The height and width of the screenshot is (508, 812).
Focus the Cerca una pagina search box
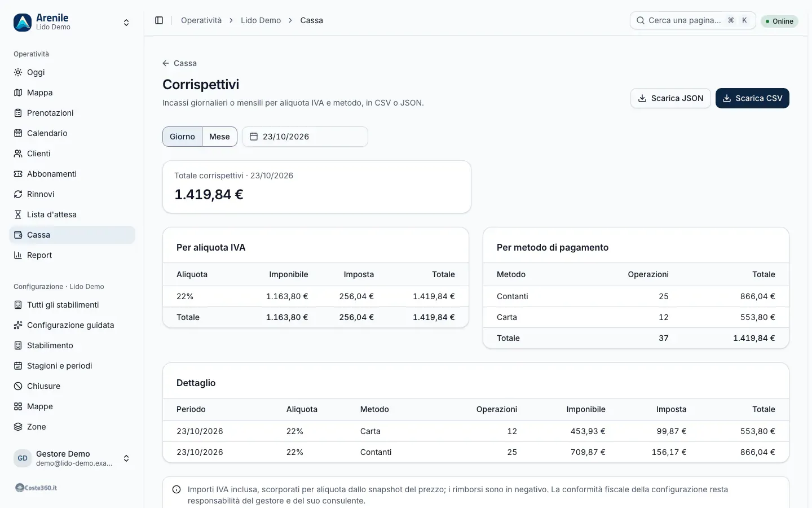(x=692, y=20)
